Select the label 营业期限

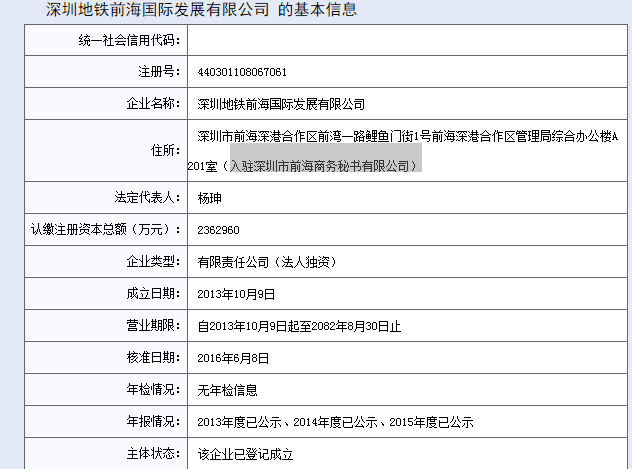[x=153, y=326]
